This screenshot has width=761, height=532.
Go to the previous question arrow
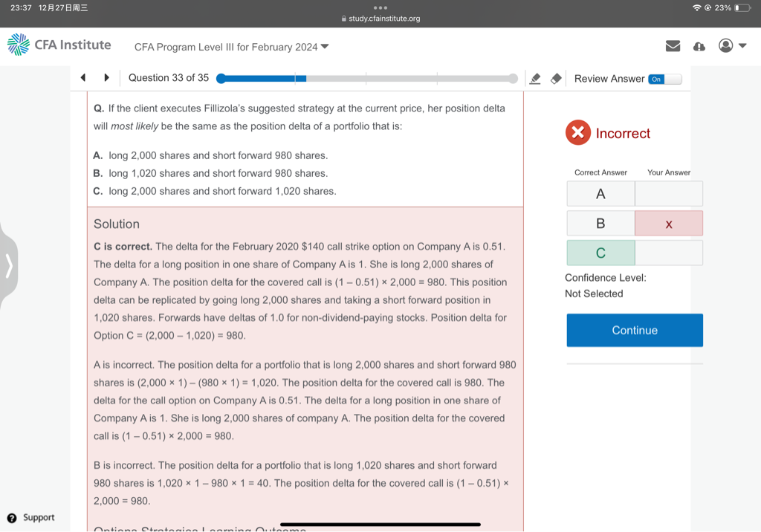pos(83,78)
